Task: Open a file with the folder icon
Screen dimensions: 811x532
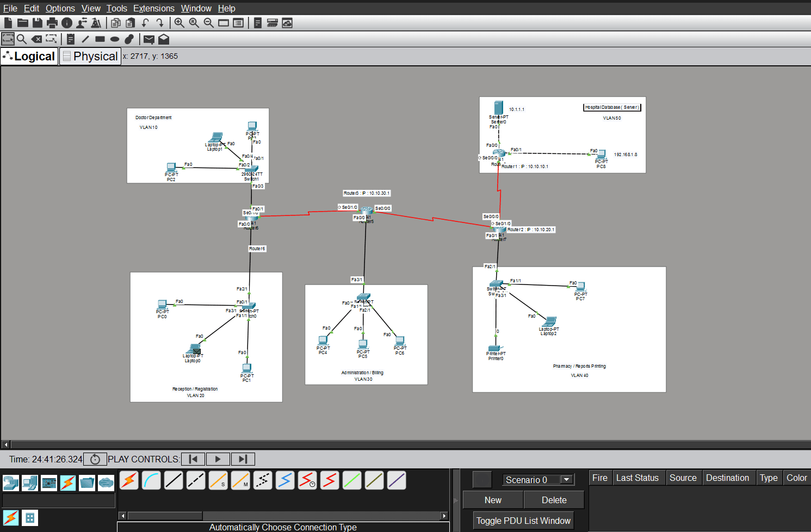Action: pos(23,23)
